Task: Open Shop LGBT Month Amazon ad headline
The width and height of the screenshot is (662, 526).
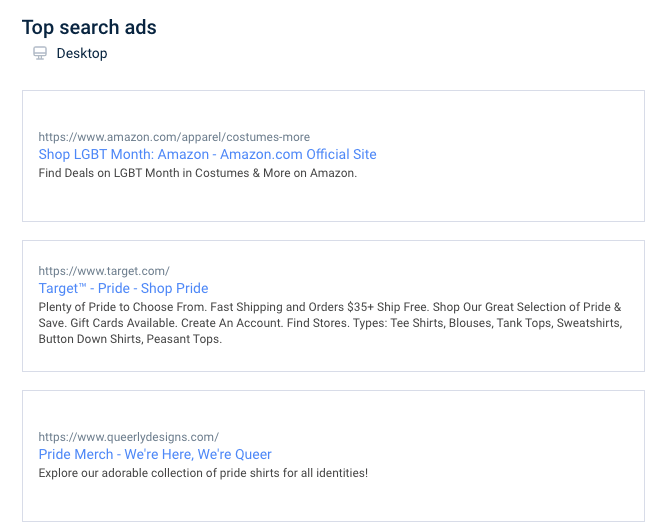Action: (x=207, y=155)
